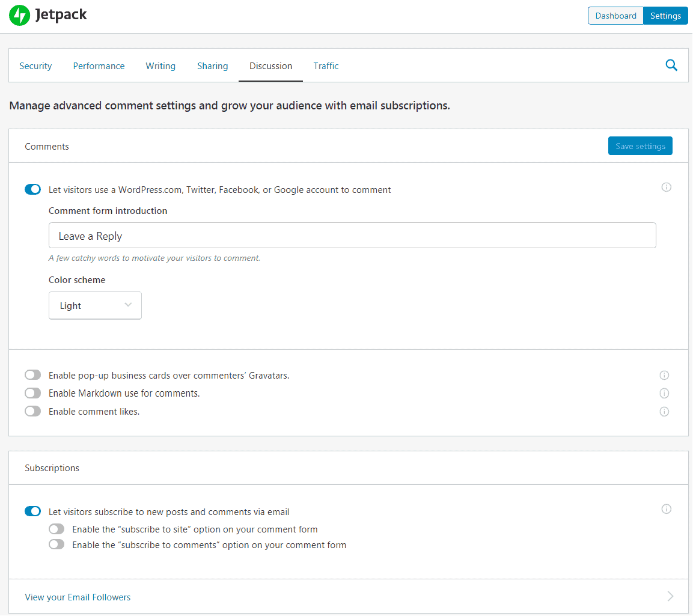Open the View your Email Followers link

tap(78, 597)
